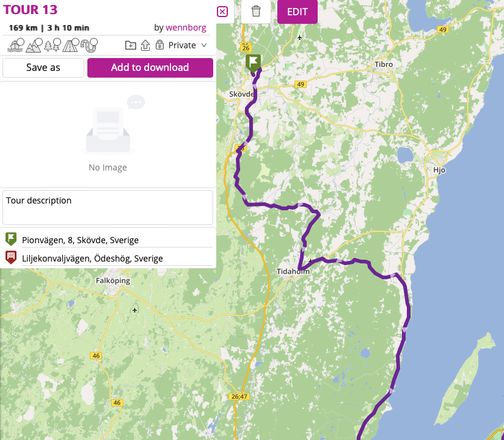Screen dimensions: 504x440
Task: Open the add-to-folder icon
Action: click(130, 45)
